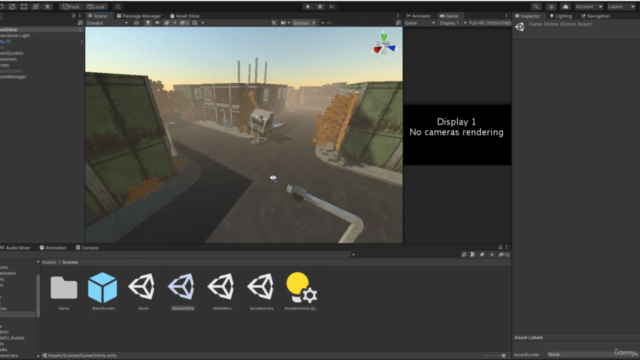This screenshot has height=360, width=640.
Task: Open the Layers dropdown
Action: (621, 7)
